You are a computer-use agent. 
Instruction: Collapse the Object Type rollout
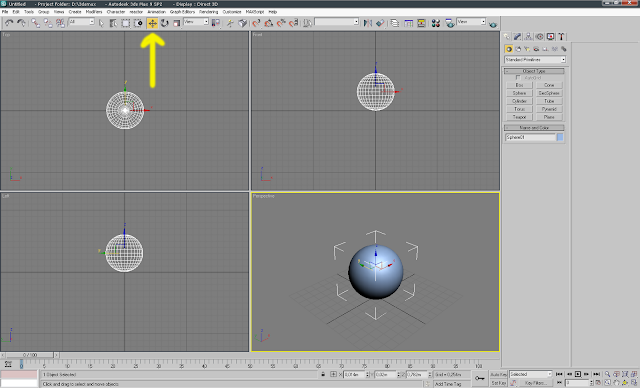tap(534, 71)
